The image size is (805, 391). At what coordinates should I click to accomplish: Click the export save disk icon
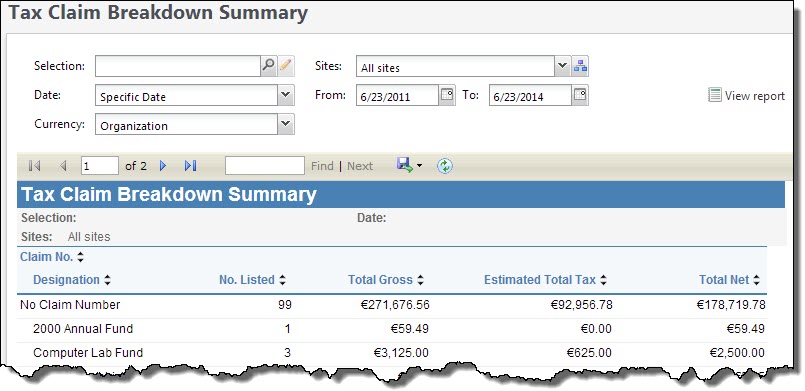(x=405, y=165)
